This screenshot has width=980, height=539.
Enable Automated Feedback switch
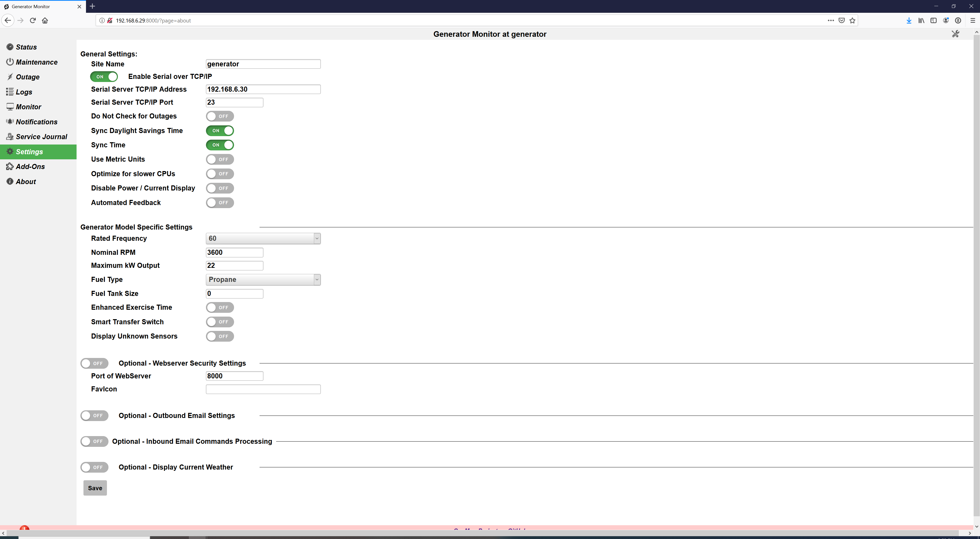[220, 202]
